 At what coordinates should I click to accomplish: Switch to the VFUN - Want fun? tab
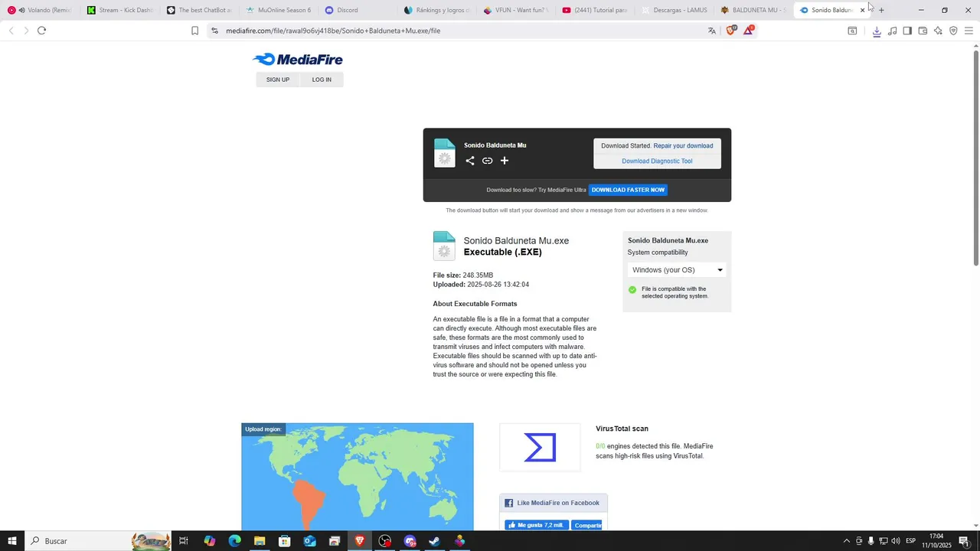517,10
